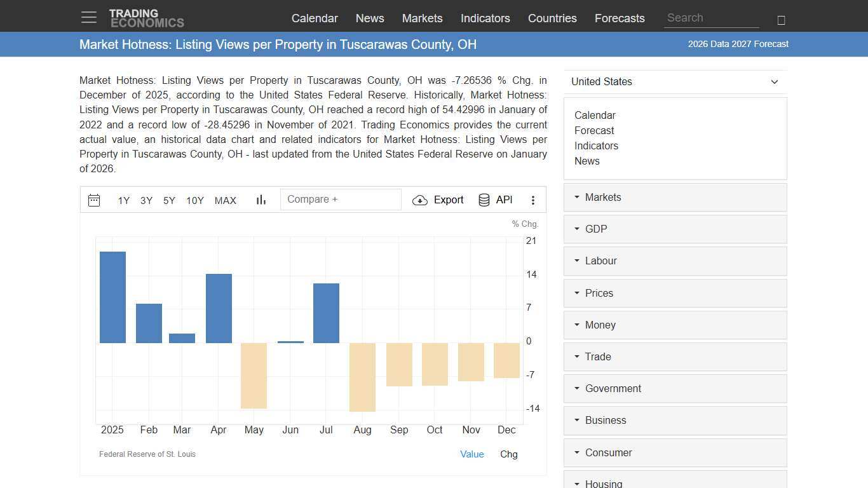The image size is (868, 488).
Task: Click the Export chart icon
Action: coord(438,200)
